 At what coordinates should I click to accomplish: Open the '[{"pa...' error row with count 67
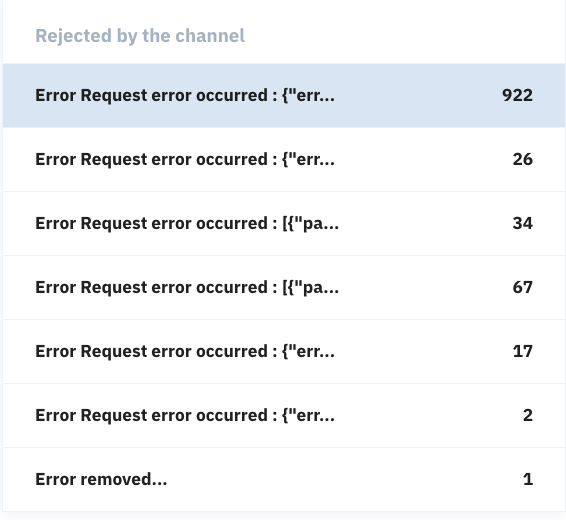click(284, 287)
